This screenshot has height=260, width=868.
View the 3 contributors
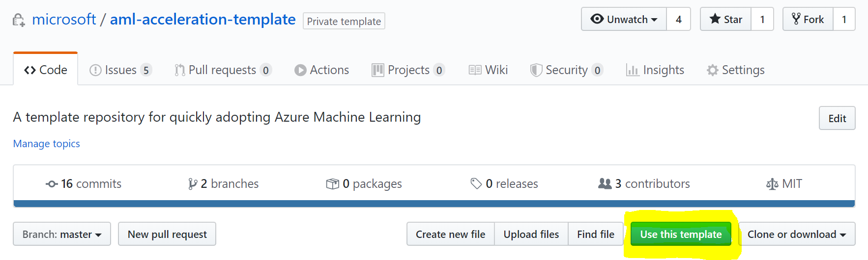[x=644, y=183]
